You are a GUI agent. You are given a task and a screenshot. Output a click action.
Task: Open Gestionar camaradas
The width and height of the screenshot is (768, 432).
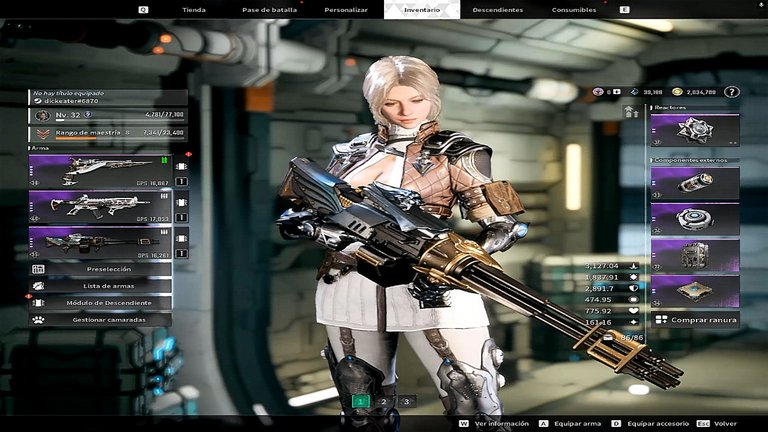100,319
